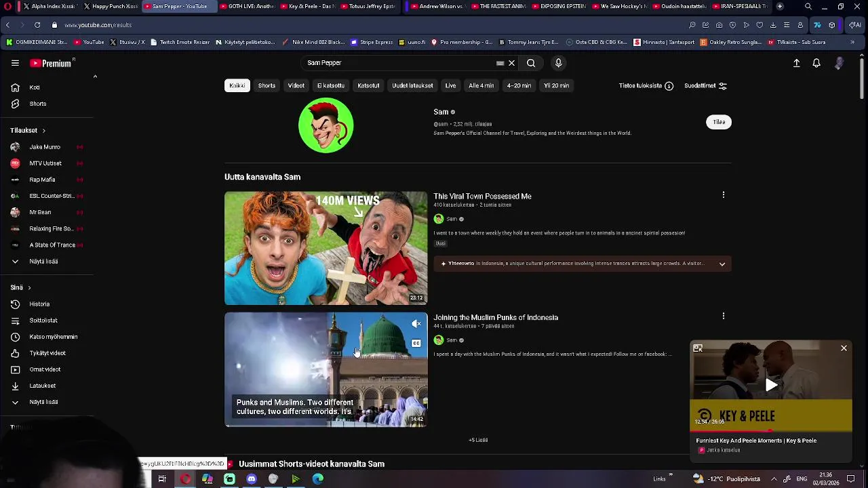The width and height of the screenshot is (868, 488).
Task: Expand the miniplayer with its top-left icon
Action: (x=698, y=348)
